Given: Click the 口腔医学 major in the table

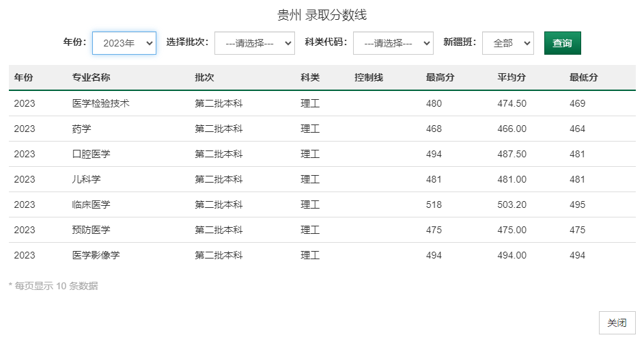Looking at the screenshot, I should tap(91, 154).
